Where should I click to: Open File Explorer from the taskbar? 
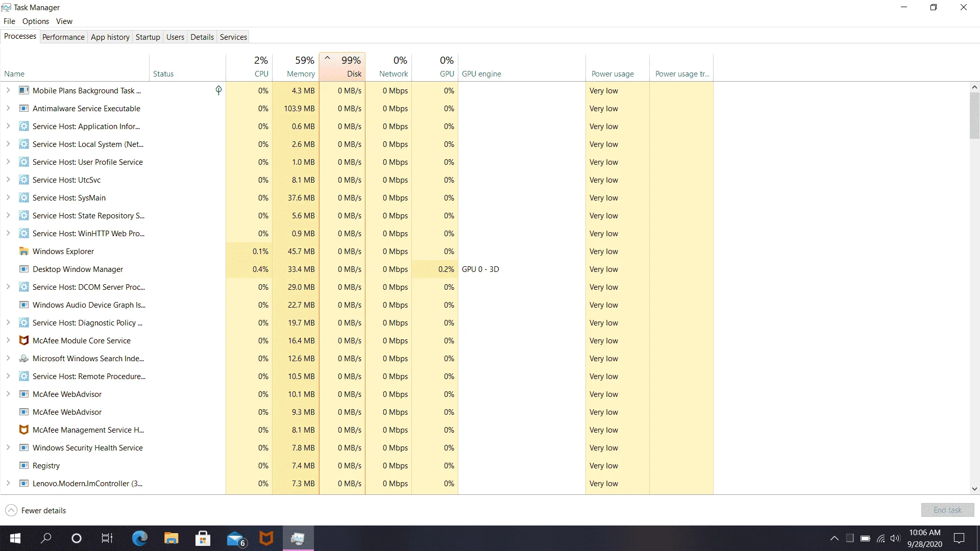[x=171, y=538]
